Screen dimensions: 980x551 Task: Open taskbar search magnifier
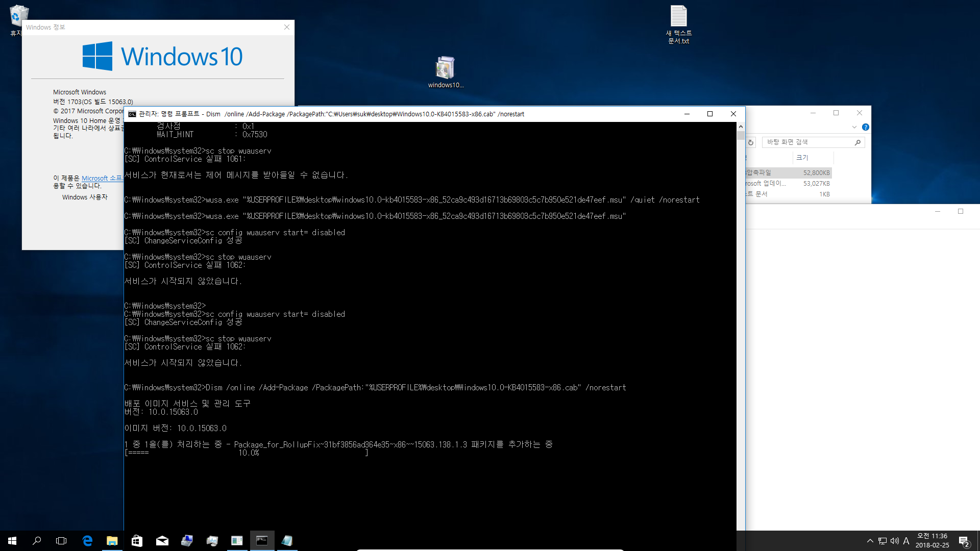tap(37, 541)
